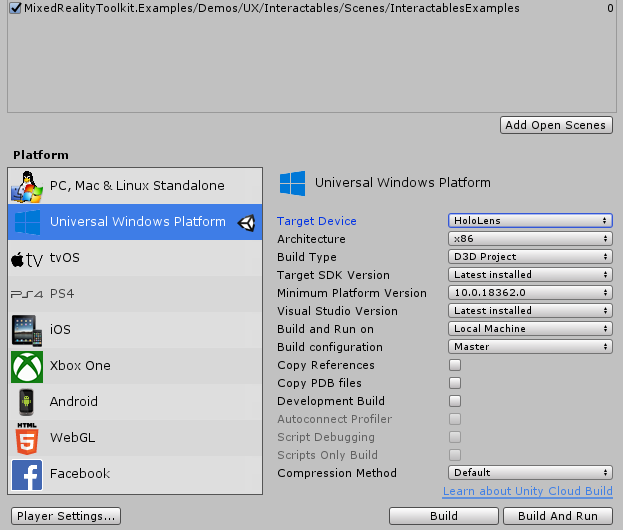Image resolution: width=623 pixels, height=530 pixels.
Task: Click the Platform section heading
Action: pyautogui.click(x=41, y=155)
